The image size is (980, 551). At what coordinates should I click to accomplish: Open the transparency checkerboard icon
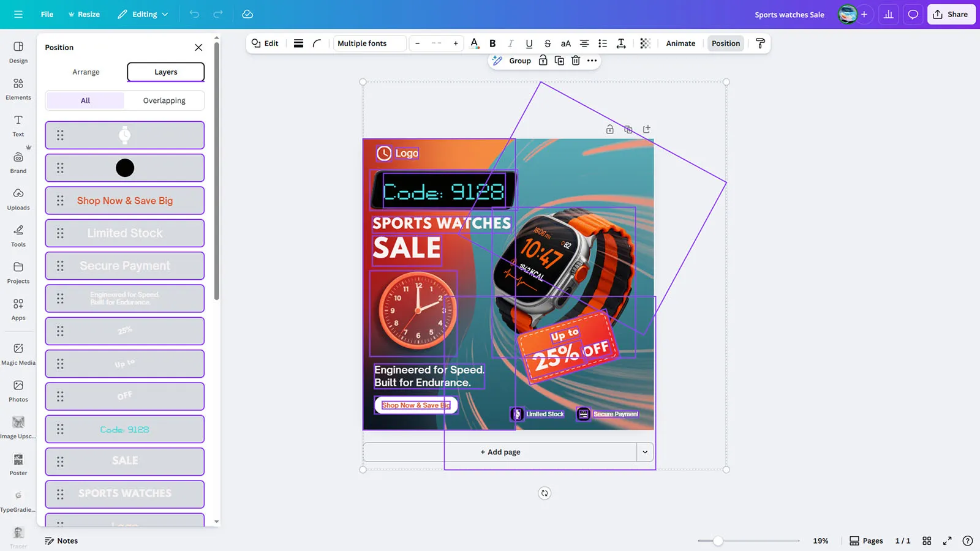click(x=645, y=43)
